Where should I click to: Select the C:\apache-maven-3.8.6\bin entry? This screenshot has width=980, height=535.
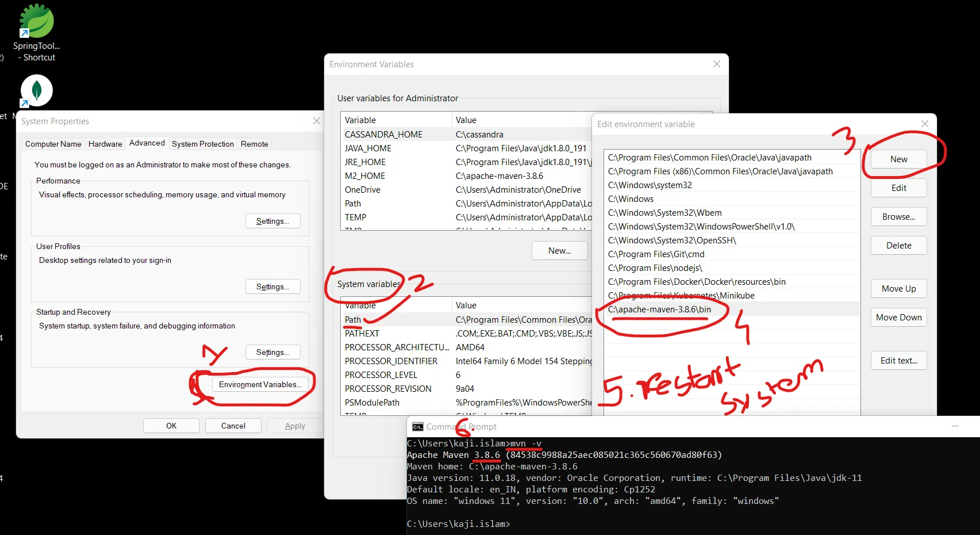coord(732,309)
